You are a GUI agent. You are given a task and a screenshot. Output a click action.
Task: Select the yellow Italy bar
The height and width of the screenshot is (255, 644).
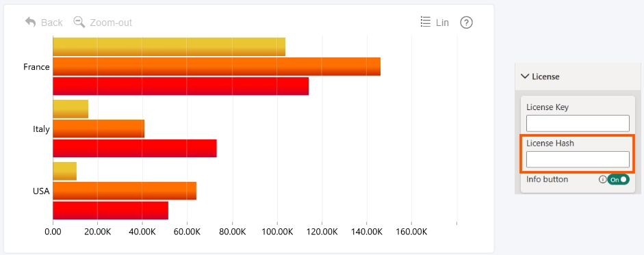click(x=70, y=109)
